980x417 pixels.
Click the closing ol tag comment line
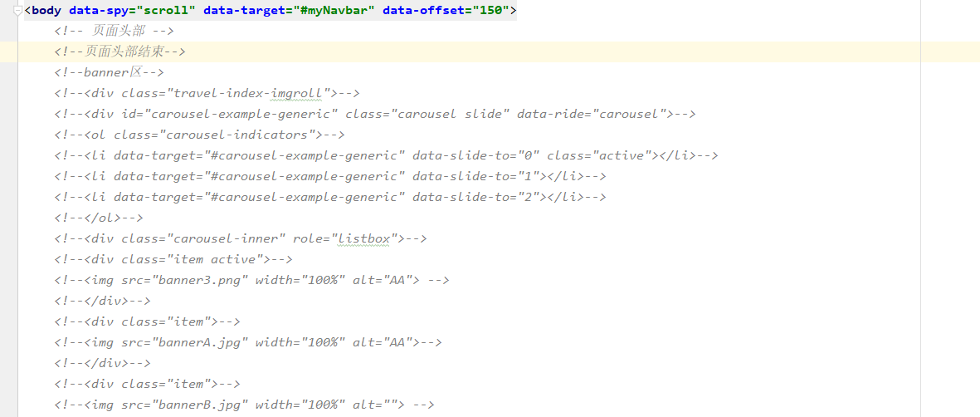(99, 218)
